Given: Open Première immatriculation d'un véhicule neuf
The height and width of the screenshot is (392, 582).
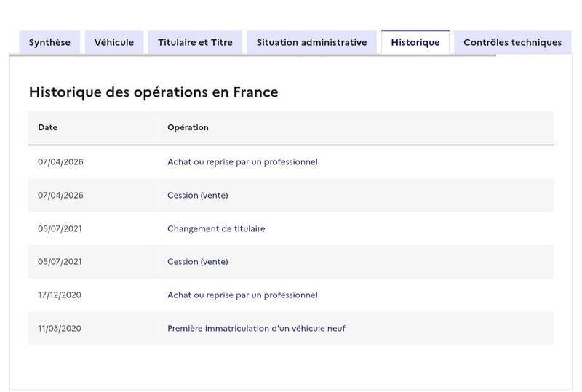Looking at the screenshot, I should [x=256, y=329].
